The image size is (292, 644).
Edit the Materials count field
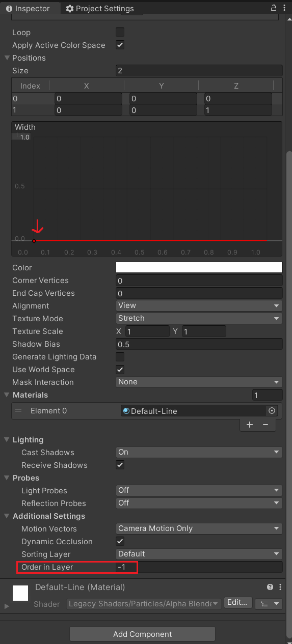268,395
